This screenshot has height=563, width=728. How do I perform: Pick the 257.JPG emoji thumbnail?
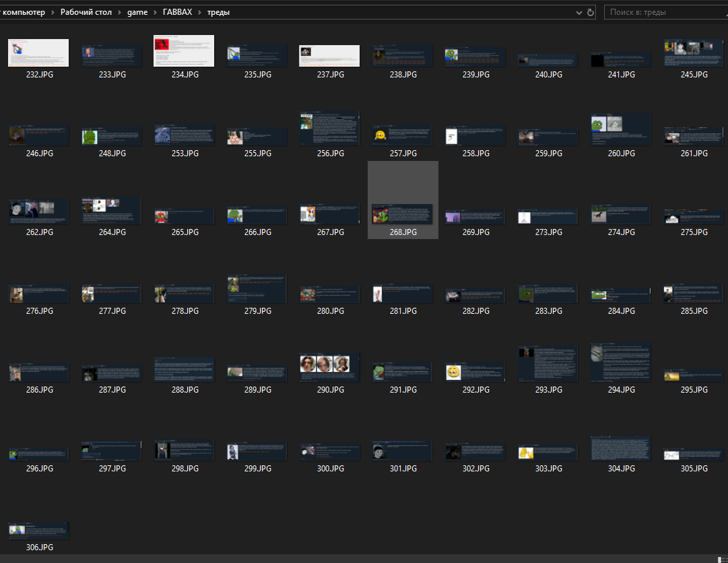[x=402, y=135]
